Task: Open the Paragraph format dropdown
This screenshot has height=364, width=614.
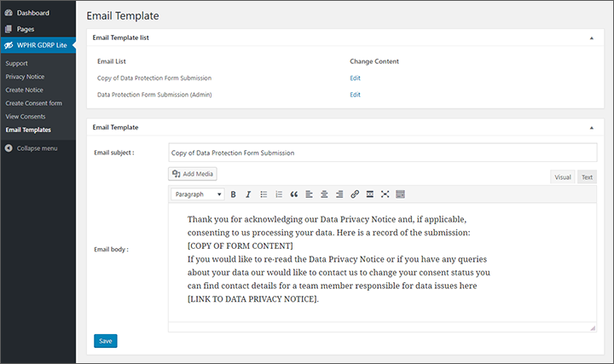Action: tap(198, 194)
